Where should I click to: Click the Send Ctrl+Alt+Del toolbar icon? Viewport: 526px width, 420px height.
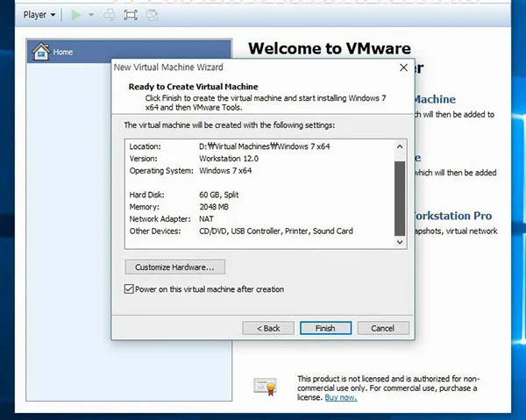110,15
